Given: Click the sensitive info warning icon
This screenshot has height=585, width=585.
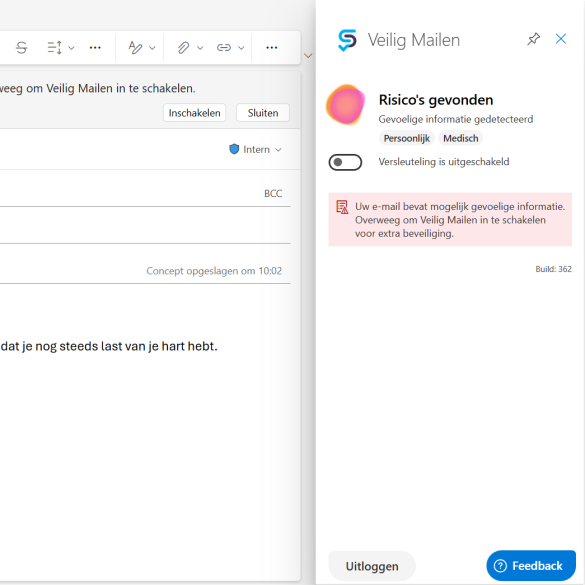Looking at the screenshot, I should coord(342,207).
